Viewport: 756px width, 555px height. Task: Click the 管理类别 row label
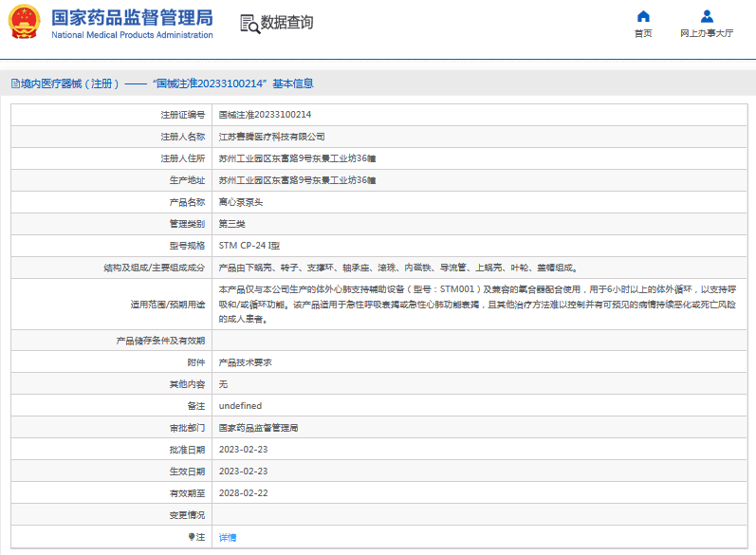point(187,224)
